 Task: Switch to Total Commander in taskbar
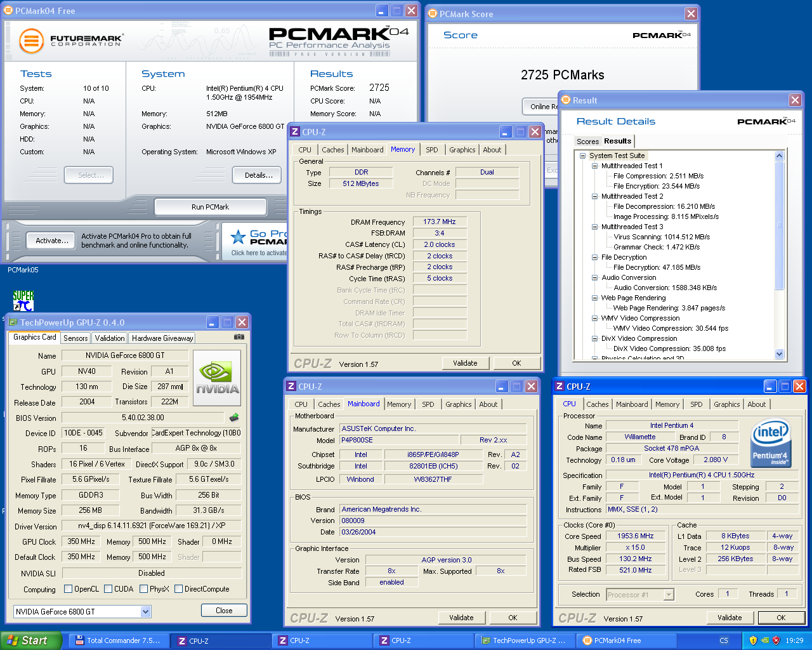119,640
